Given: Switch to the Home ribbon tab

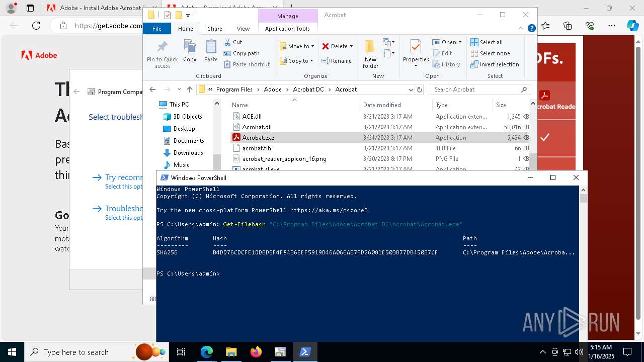Looking at the screenshot, I should (x=185, y=29).
